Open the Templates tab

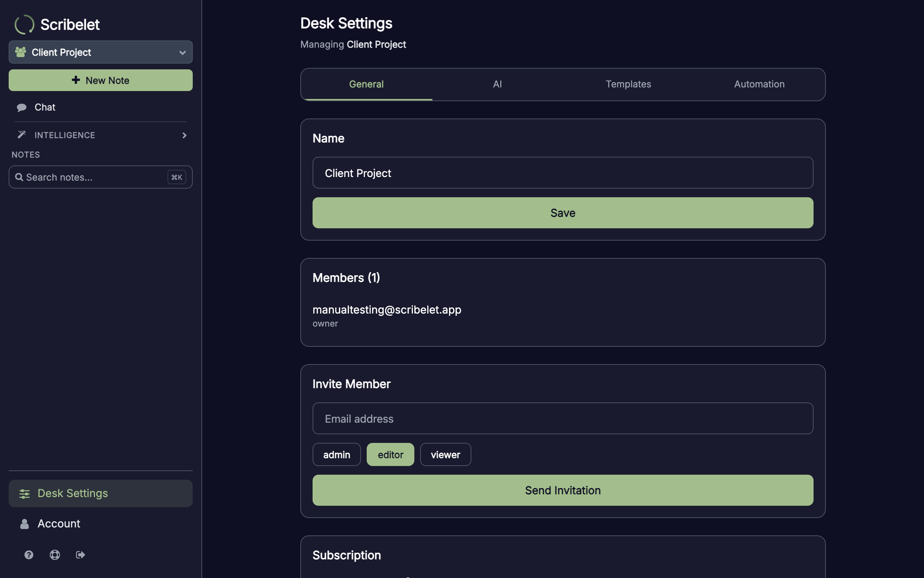click(628, 85)
